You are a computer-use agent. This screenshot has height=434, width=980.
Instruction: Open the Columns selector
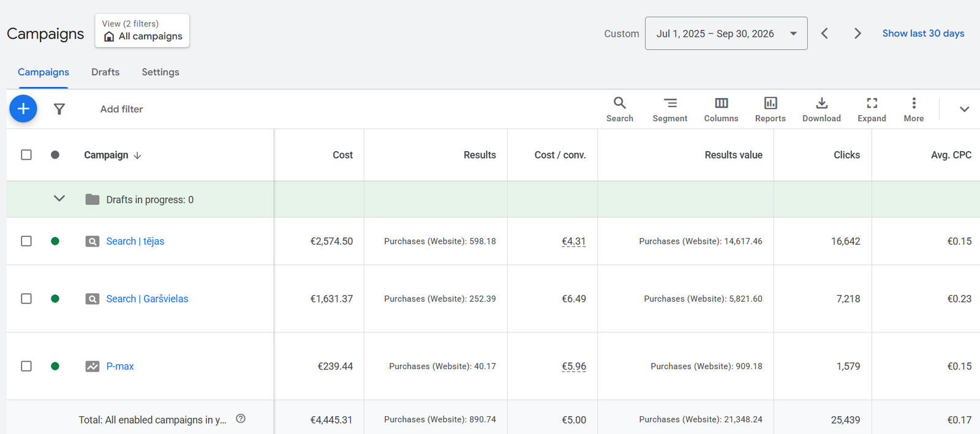pyautogui.click(x=722, y=110)
